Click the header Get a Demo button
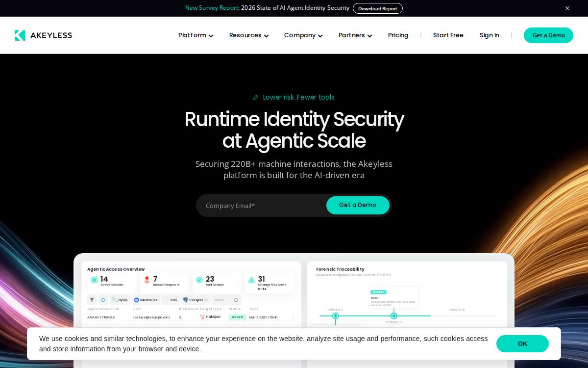Screen dimensions: 588x368 pyautogui.click(x=548, y=35)
